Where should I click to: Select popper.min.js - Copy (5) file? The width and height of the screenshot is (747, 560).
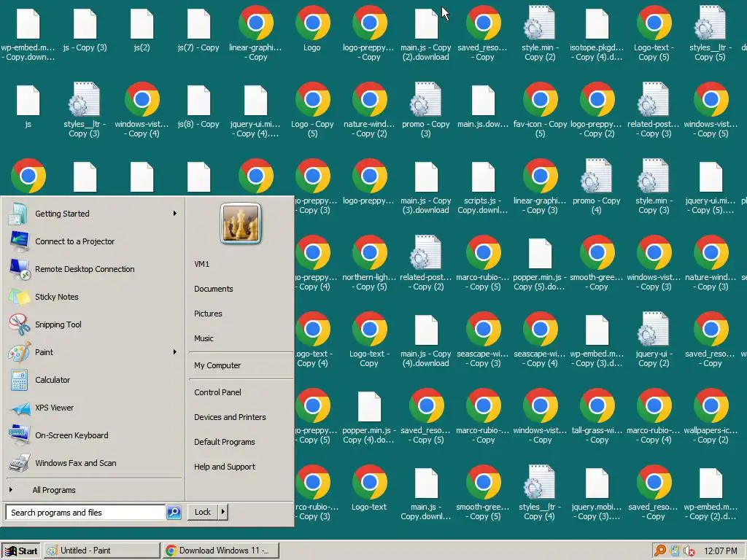[x=540, y=262]
